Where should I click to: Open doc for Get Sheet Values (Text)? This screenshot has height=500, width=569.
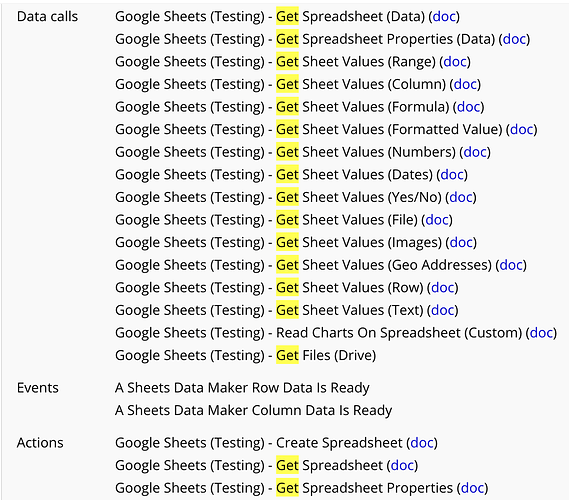443,310
